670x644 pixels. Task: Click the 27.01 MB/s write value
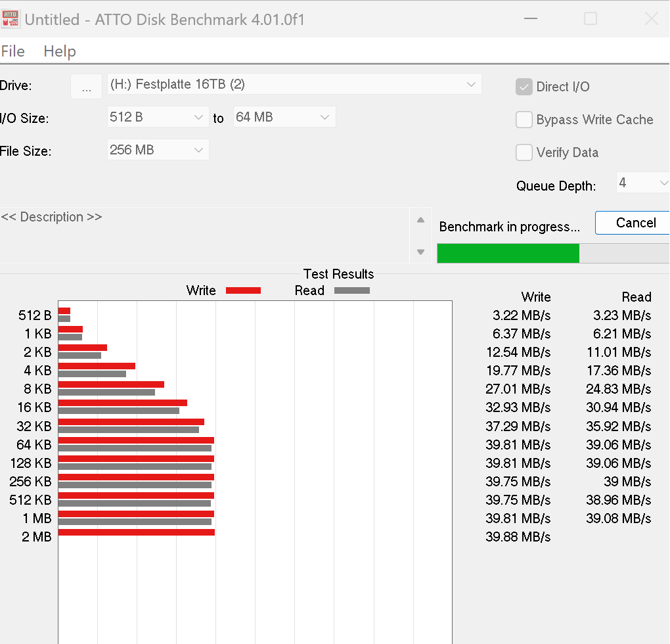518,389
